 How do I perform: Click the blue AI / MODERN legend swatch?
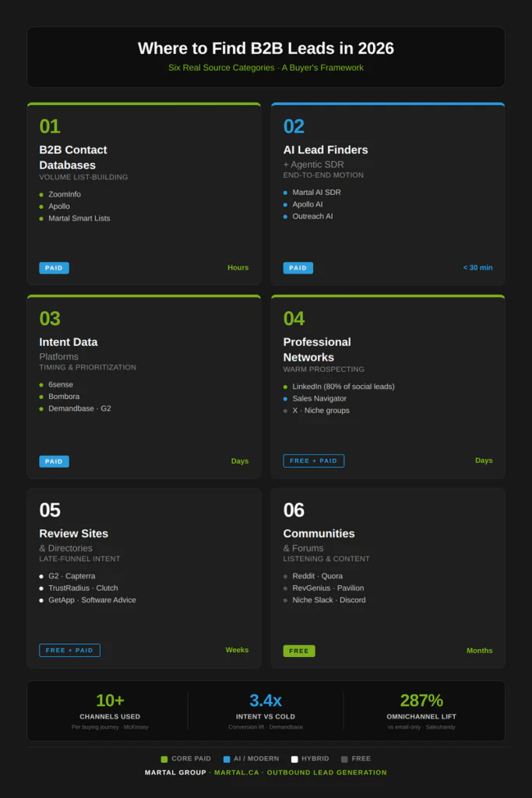coord(227,759)
